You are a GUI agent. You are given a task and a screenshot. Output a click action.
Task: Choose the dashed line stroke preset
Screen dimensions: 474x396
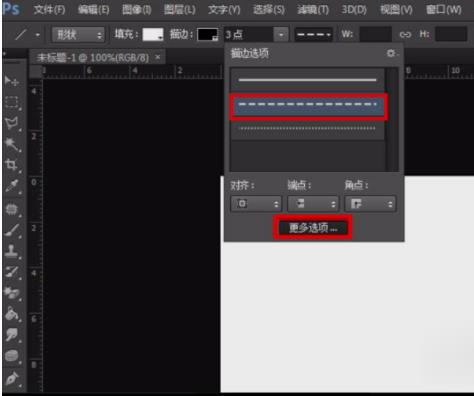click(308, 106)
